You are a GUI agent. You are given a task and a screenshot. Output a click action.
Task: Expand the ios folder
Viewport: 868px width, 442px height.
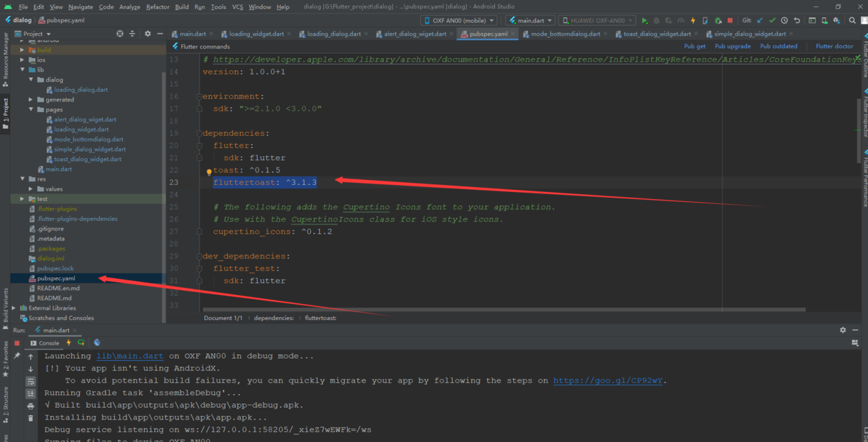22,60
